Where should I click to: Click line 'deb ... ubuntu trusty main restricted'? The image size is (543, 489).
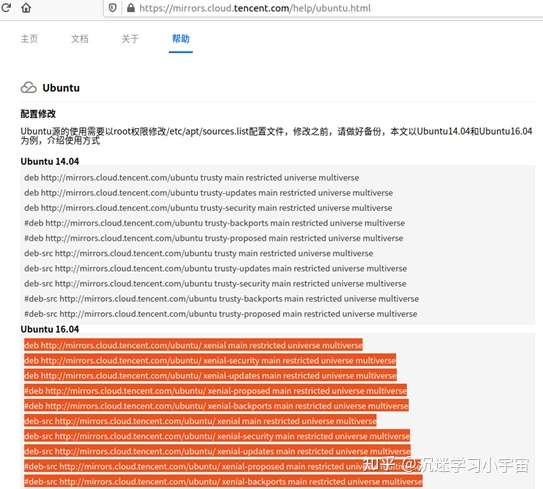tap(192, 178)
